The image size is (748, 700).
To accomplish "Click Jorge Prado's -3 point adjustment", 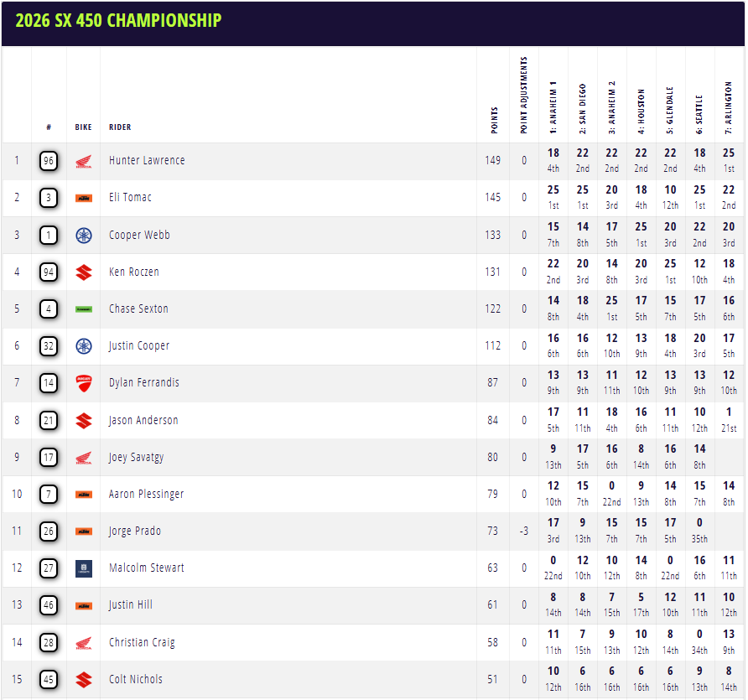I will [524, 531].
